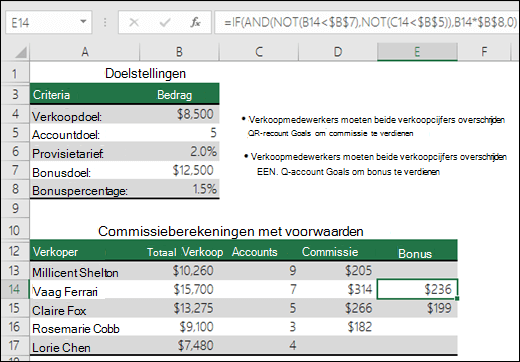
Task: Click the Accounts header cell
Action: coord(259,251)
